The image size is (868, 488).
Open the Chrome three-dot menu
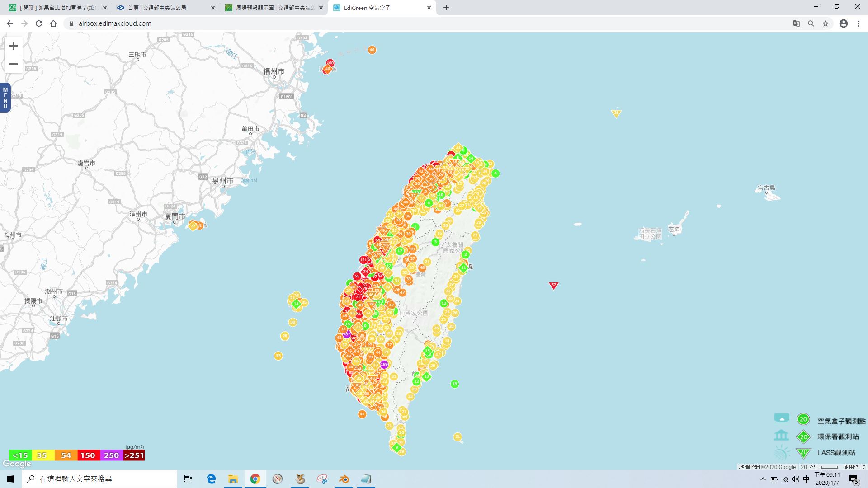coord(858,23)
